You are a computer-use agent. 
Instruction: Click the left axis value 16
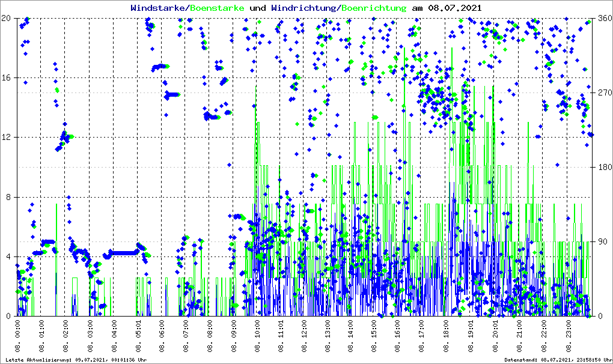pos(6,77)
